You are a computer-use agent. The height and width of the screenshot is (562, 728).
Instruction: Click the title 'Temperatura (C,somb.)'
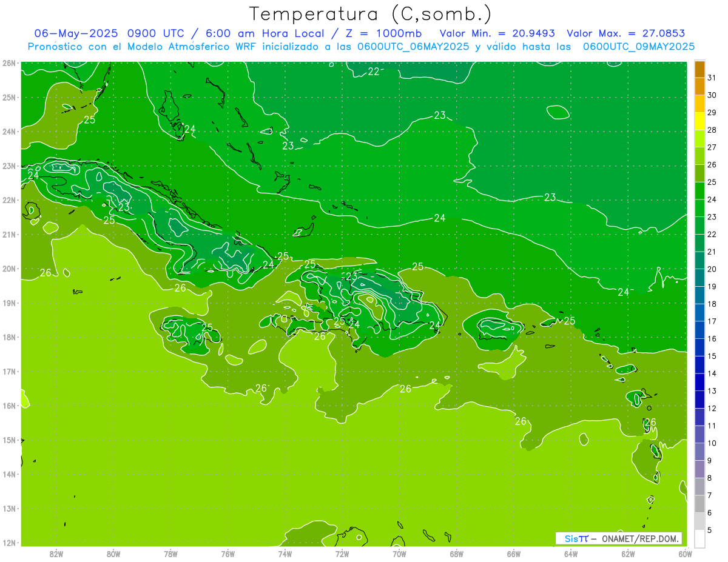[x=371, y=14]
